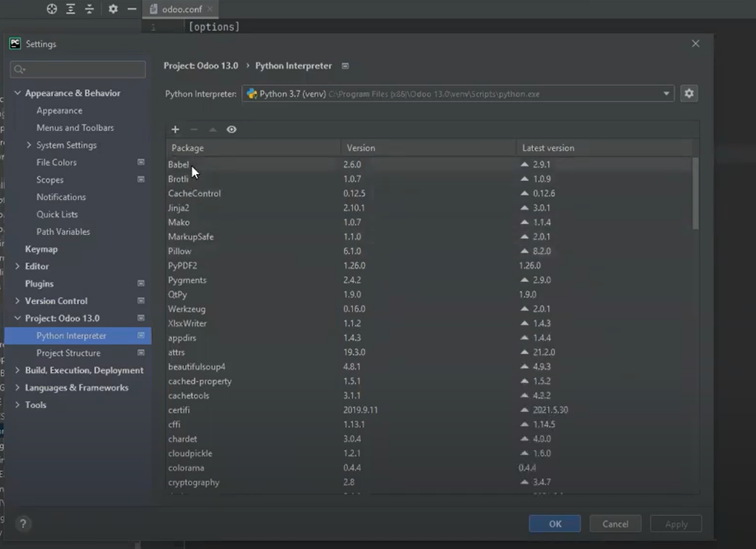Collapse the Project: Odoo 13.0 section
This screenshot has height=549, width=756.
tap(18, 318)
